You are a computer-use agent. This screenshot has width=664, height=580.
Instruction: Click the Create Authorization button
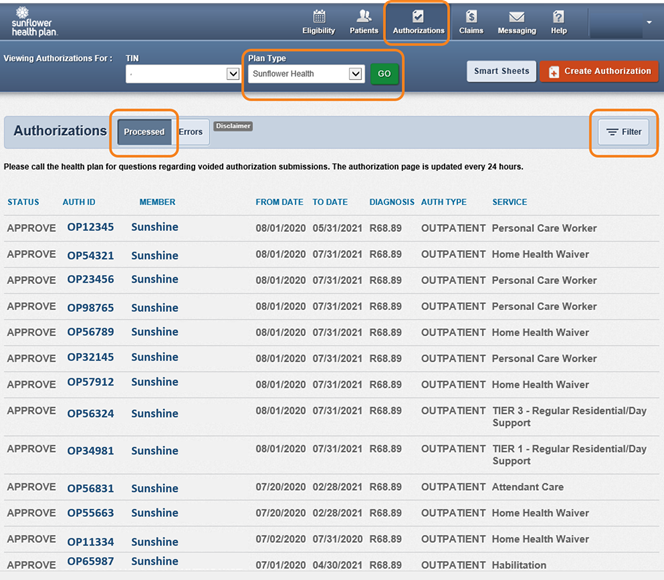(598, 71)
